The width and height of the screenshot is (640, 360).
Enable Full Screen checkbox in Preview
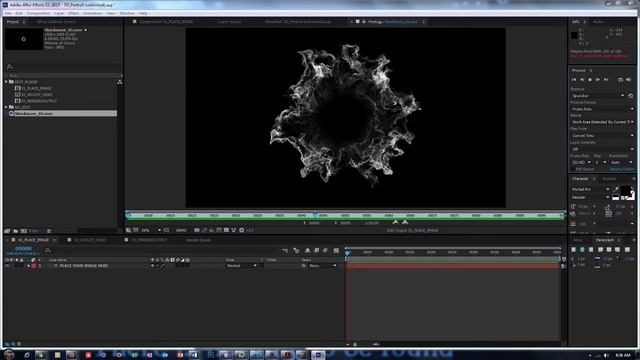pyautogui.click(x=573, y=169)
